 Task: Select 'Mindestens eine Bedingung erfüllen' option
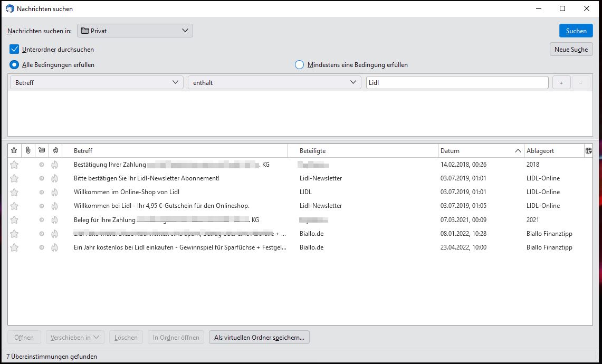point(299,65)
